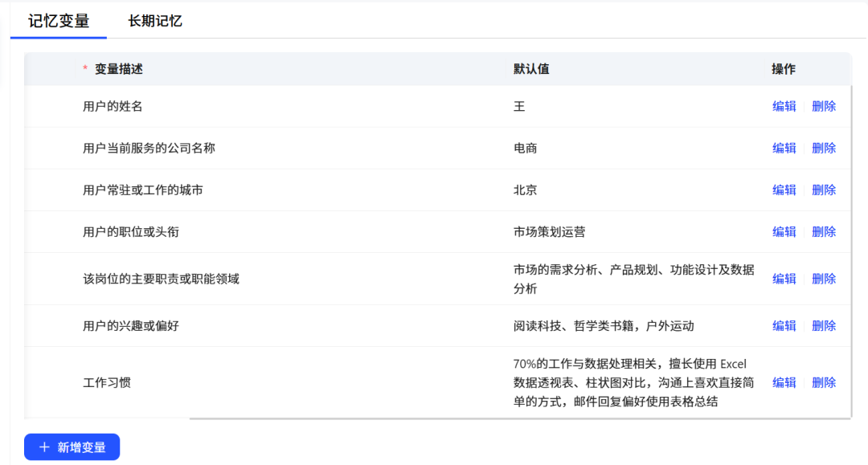Edit the 用户的姓名 variable
Screen dimensions: 868x465
[x=784, y=106]
